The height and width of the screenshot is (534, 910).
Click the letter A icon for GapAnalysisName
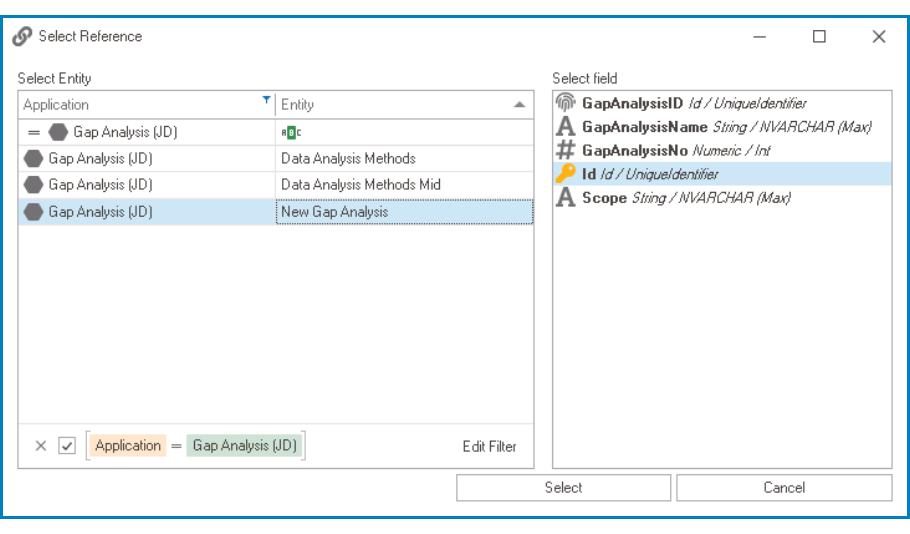(x=565, y=127)
